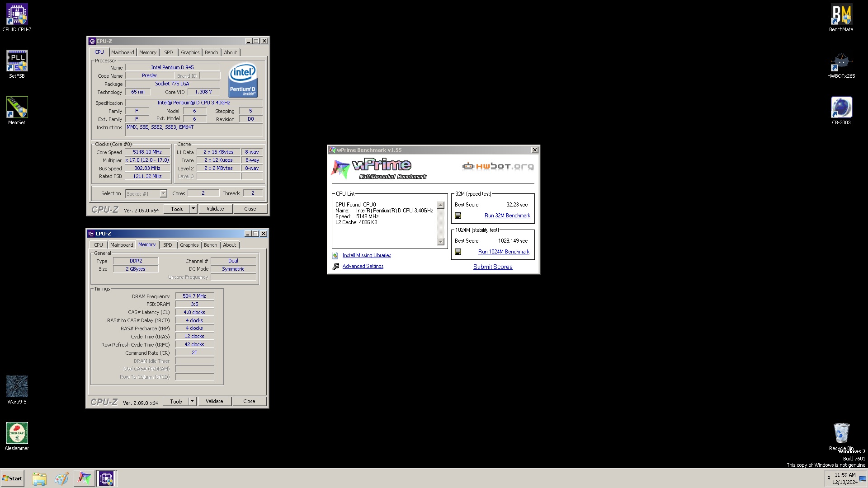The image size is (868, 488).
Task: Click DRAM Frequency 504.7 MHz field
Action: coord(194,296)
